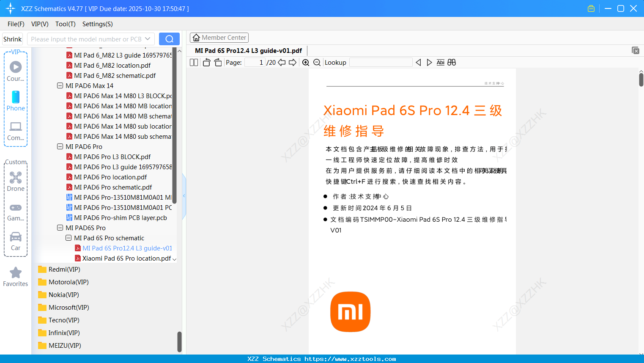The height and width of the screenshot is (363, 644).
Task: Collapse the MI PAD6S Pro tree node
Action: click(60, 228)
